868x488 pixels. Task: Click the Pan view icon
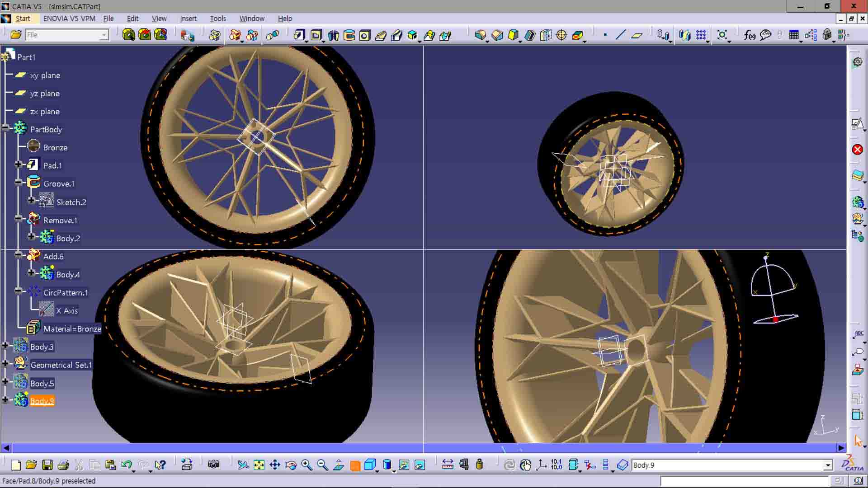pyautogui.click(x=275, y=465)
